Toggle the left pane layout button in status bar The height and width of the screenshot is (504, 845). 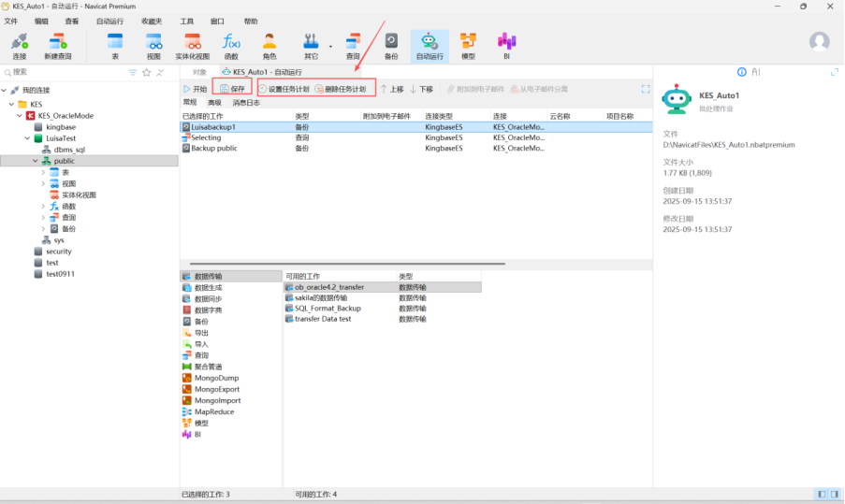821,494
